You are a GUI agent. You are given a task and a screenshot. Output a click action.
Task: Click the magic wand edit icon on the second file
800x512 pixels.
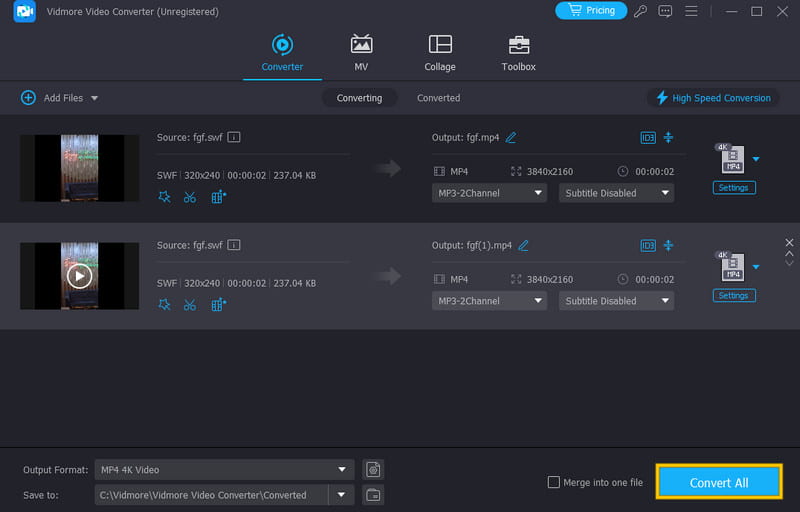point(164,304)
